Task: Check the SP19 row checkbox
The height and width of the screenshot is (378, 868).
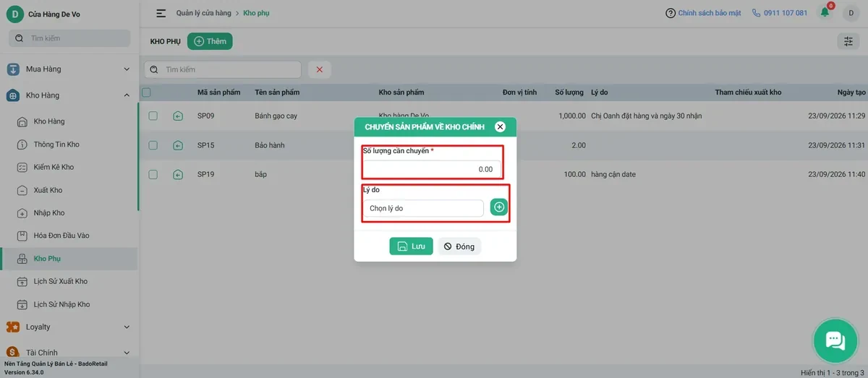Action: tap(153, 174)
